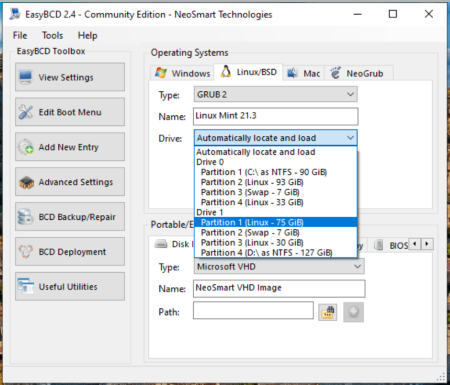Open the View Settings toolbox button

coord(70,77)
